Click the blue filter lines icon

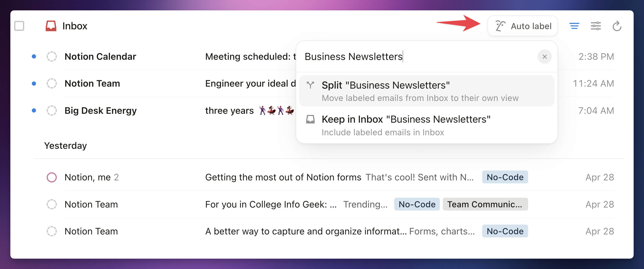[574, 26]
